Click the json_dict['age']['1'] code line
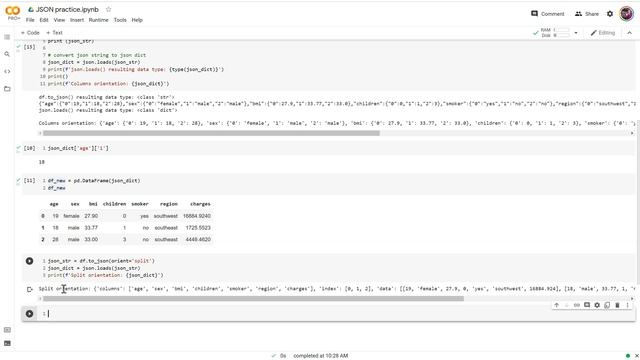This screenshot has width=640, height=360. (78, 148)
